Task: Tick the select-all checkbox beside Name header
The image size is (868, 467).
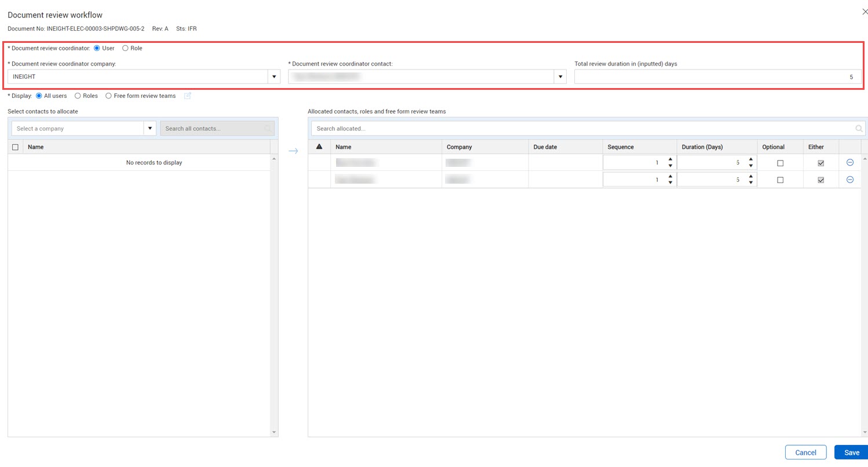Action: click(15, 147)
